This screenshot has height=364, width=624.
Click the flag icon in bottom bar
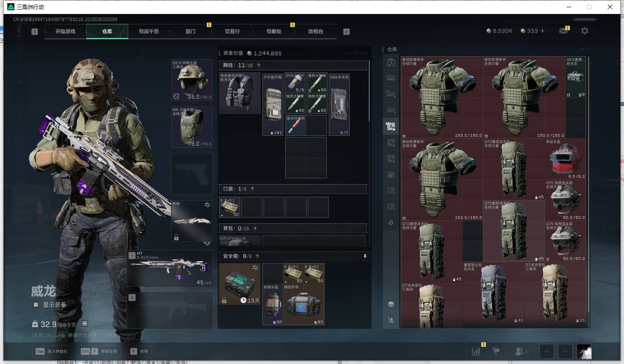tap(496, 351)
